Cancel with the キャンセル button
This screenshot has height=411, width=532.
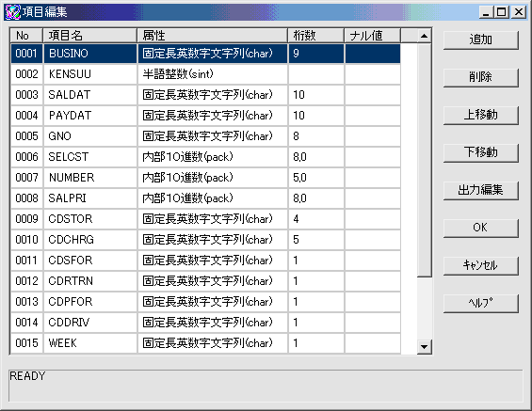[x=481, y=265]
